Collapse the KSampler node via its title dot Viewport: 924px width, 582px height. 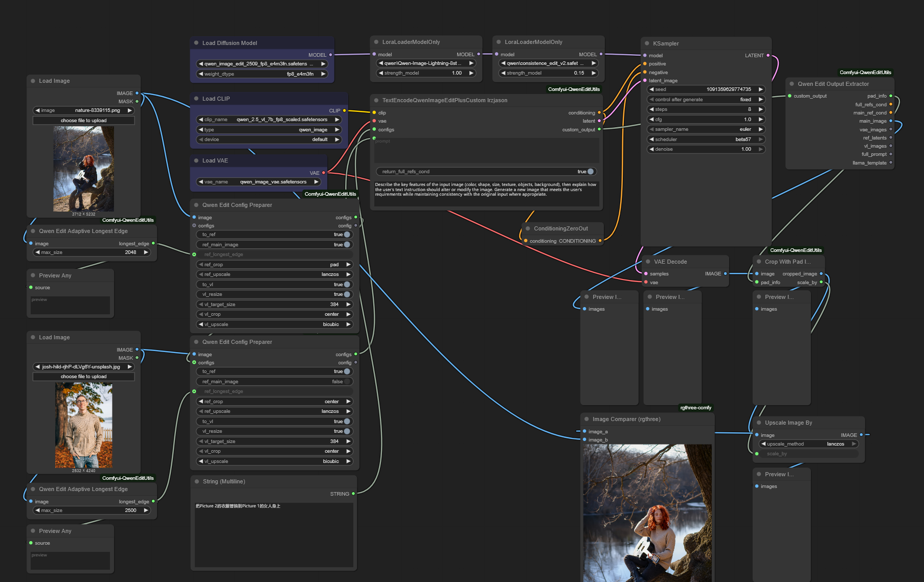pyautogui.click(x=647, y=44)
